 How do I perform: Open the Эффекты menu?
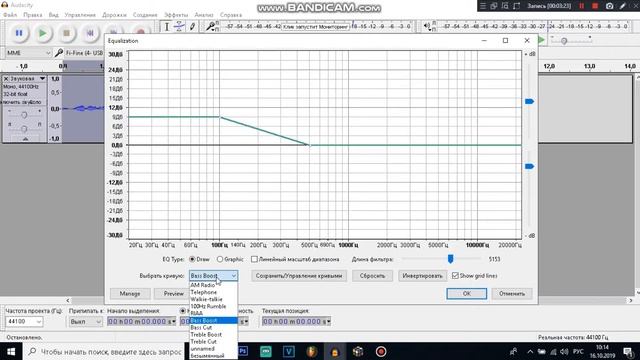point(176,15)
